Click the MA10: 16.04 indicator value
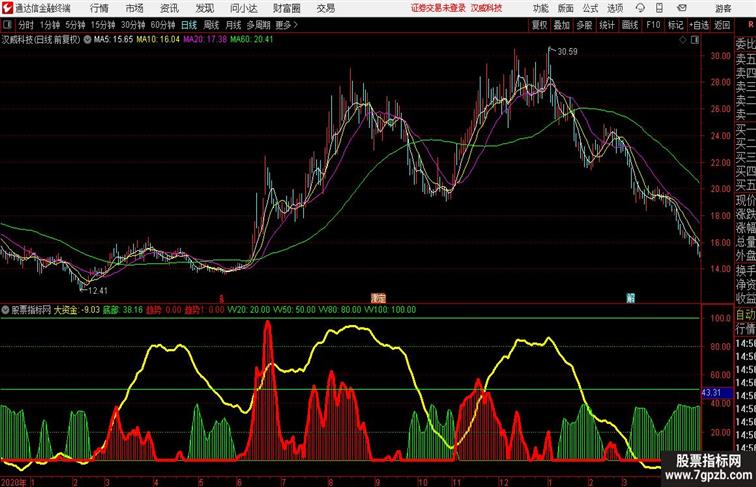Image resolution: width=756 pixels, height=487 pixels. click(x=158, y=40)
